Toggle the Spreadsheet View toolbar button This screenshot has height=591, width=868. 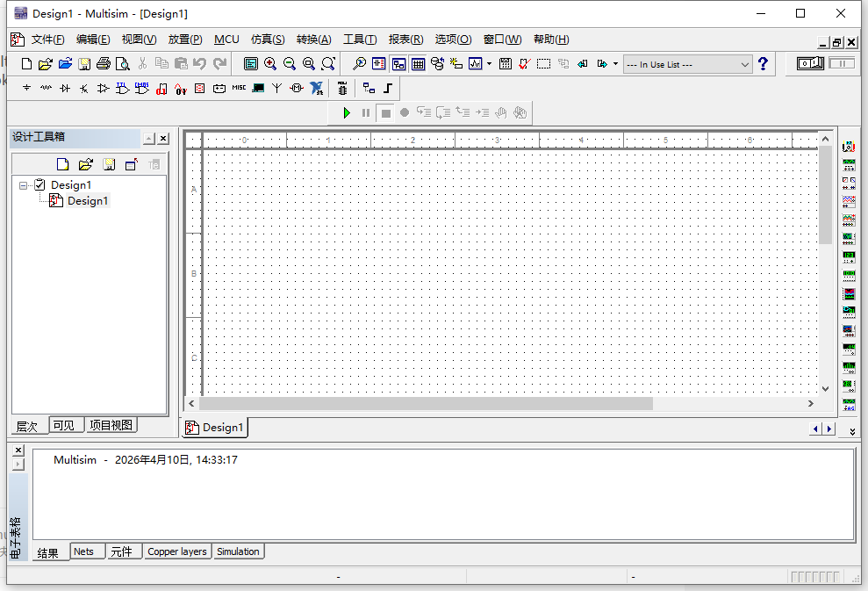coord(418,63)
